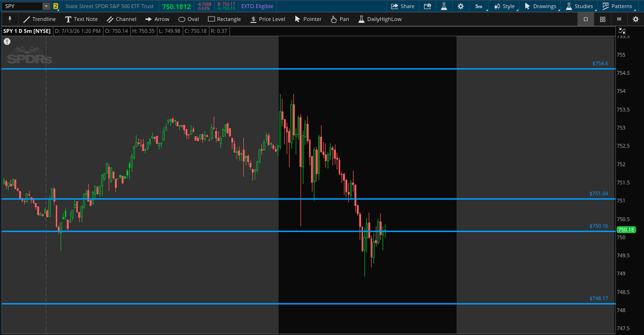Image resolution: width=644 pixels, height=335 pixels.
Task: Pick the Arrow drawing tool
Action: (x=157, y=19)
